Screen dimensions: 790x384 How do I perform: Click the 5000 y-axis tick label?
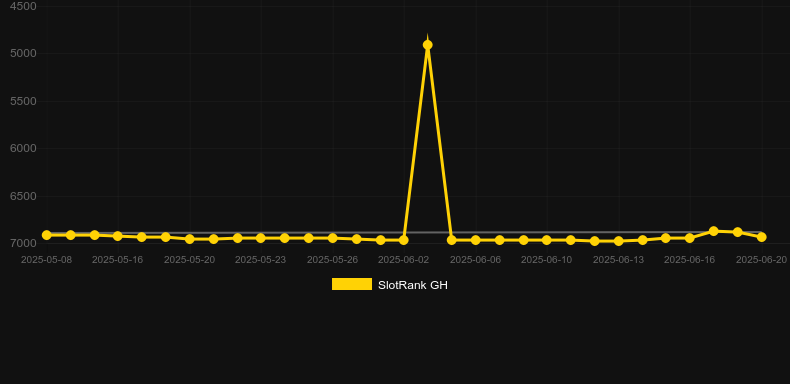[24, 53]
